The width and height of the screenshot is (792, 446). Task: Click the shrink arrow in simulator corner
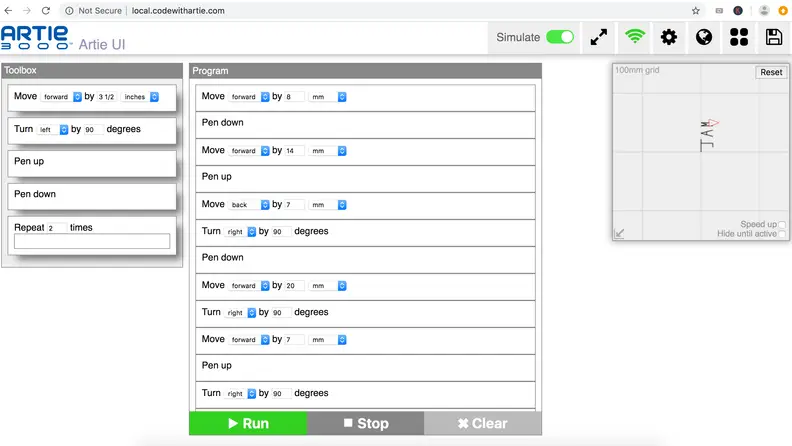pos(619,233)
